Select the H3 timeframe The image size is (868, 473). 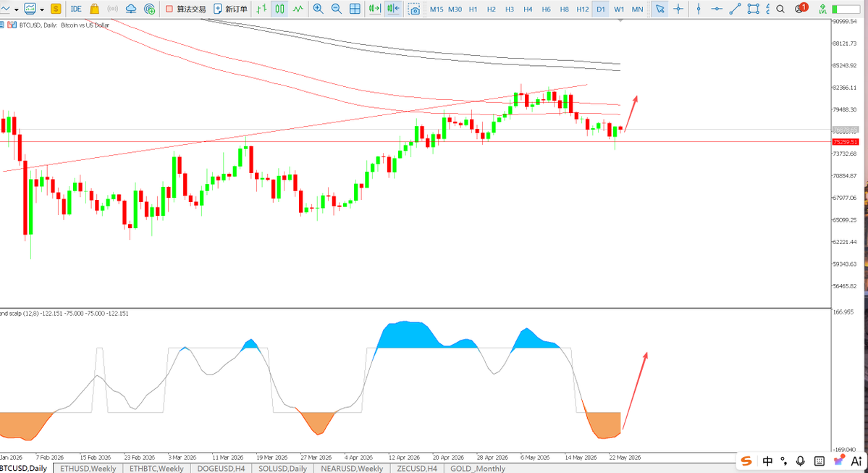tap(510, 9)
